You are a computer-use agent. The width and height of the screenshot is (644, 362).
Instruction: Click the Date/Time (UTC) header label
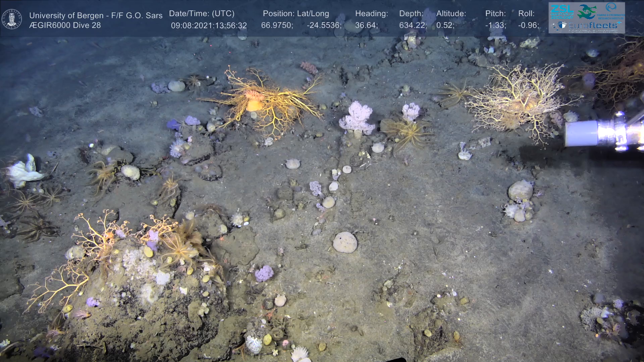coord(202,14)
